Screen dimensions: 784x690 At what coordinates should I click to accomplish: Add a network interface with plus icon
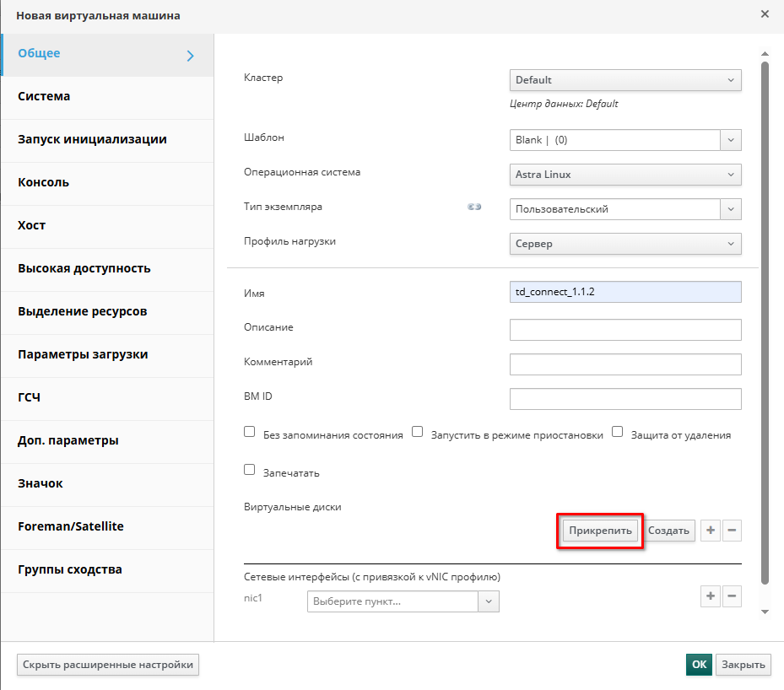tap(711, 596)
